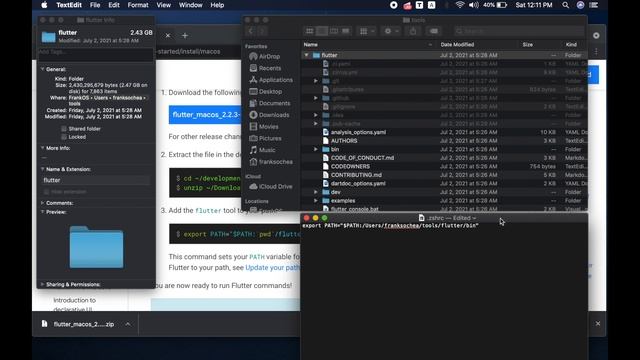
Task: Open franksochea home folder in sidebar
Action: pos(275,162)
